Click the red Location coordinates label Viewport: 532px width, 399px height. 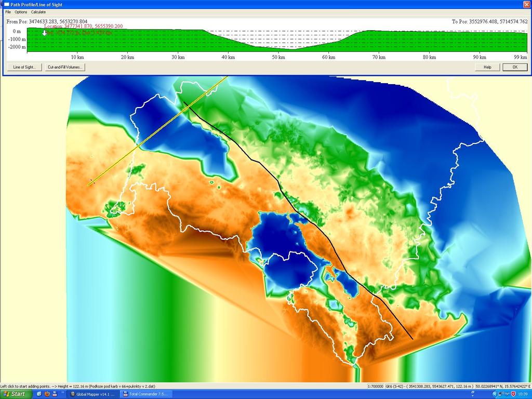coord(84,26)
